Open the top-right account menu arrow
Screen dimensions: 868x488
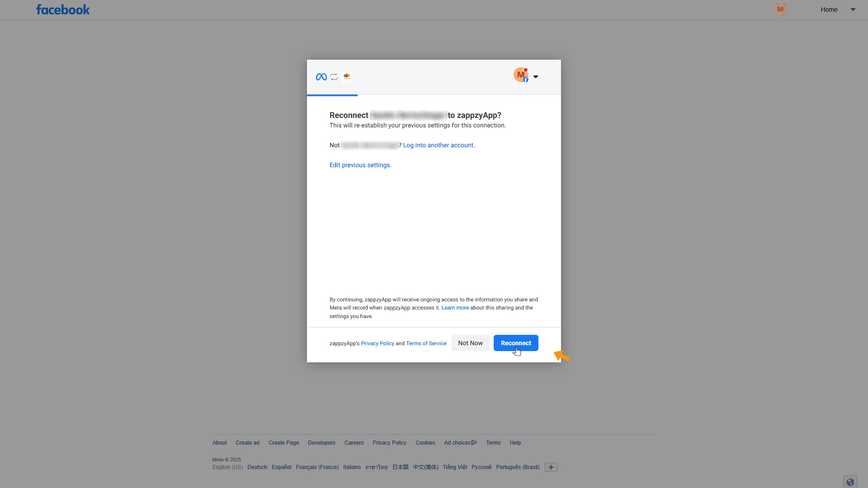click(853, 9)
